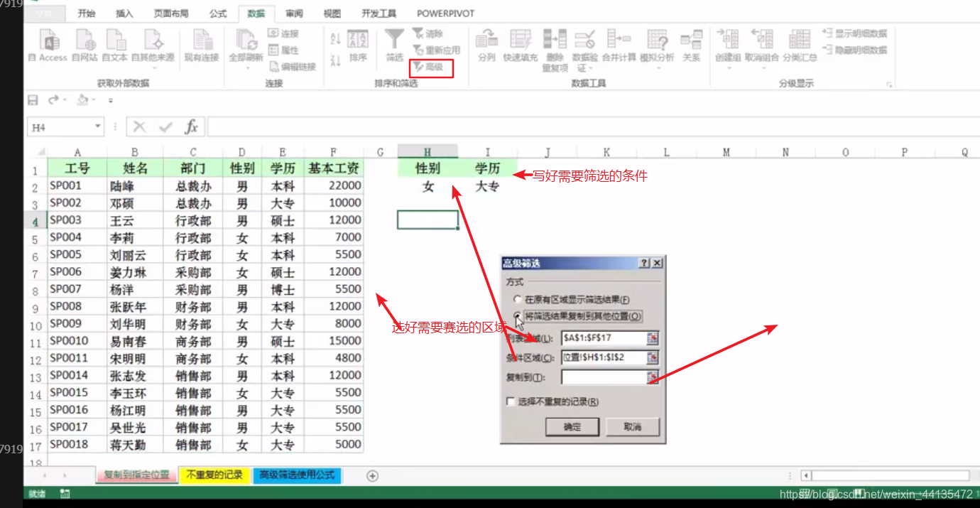Collapse dialog via list range selector button
The image size is (980, 508).
pyautogui.click(x=653, y=337)
